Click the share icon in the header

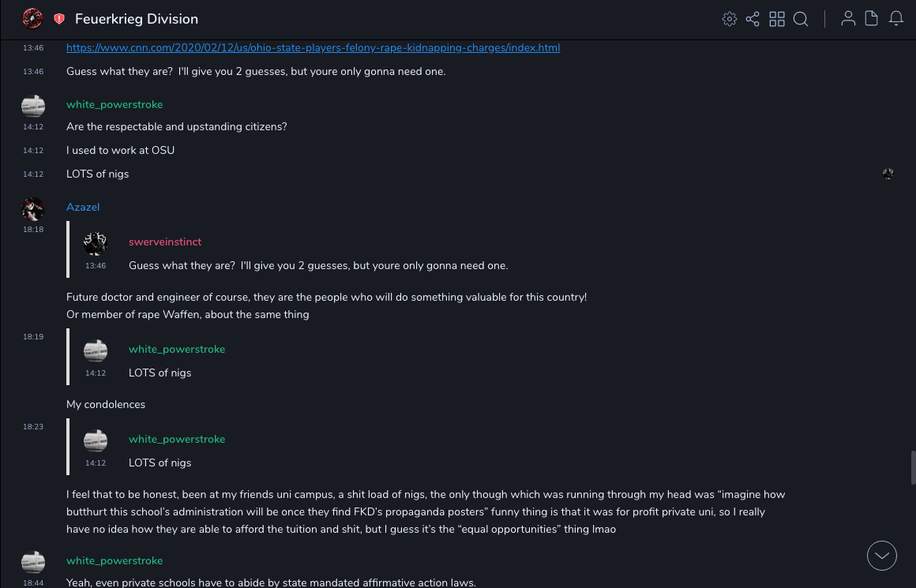pos(753,19)
